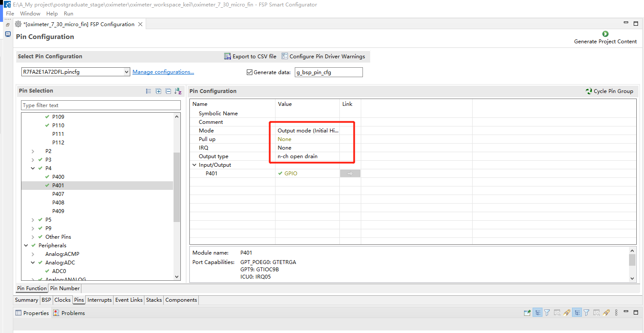Switch to the Interrupts tab
The height and width of the screenshot is (333, 644).
99,300
